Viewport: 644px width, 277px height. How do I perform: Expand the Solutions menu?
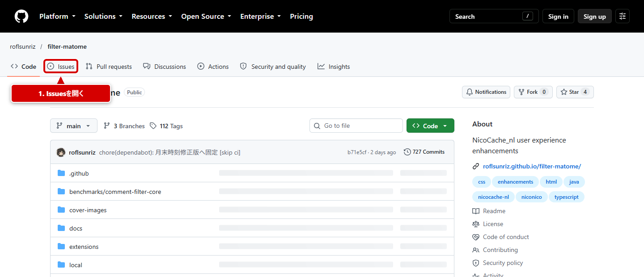pyautogui.click(x=103, y=17)
